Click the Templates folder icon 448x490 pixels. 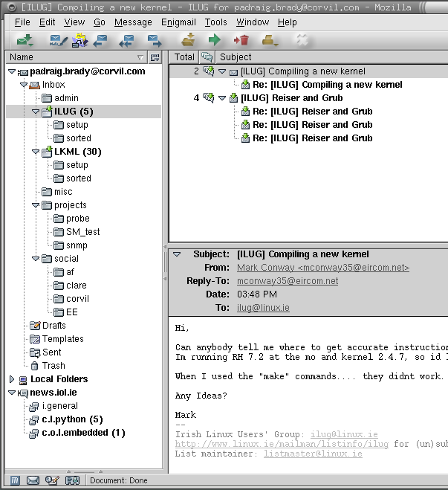pos(35,339)
